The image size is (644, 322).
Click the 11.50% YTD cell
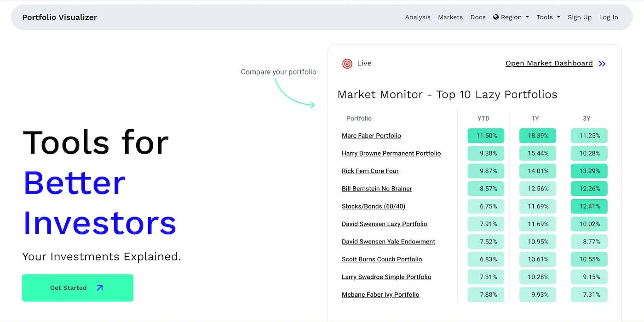point(486,136)
